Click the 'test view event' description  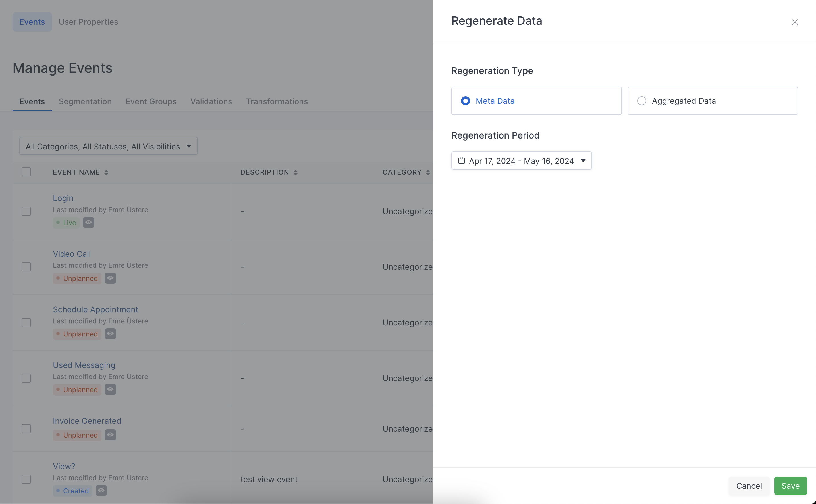tap(269, 479)
